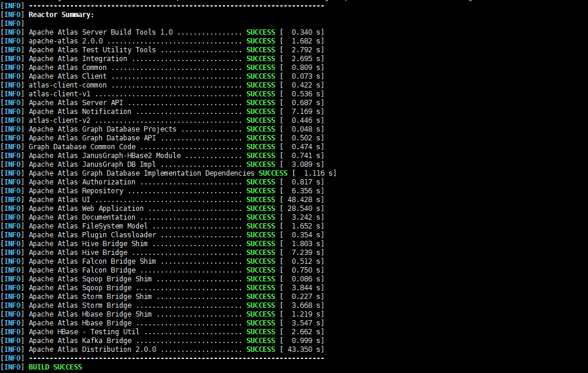Click 'Apache Atlas Graph Database Projects' text
Image resolution: width=588 pixels, height=373 pixels.
(x=102, y=129)
